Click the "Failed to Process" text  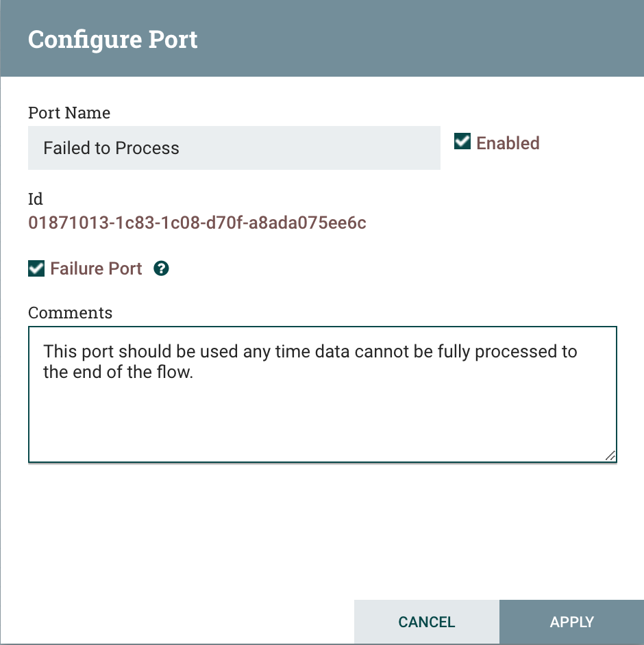click(x=111, y=149)
